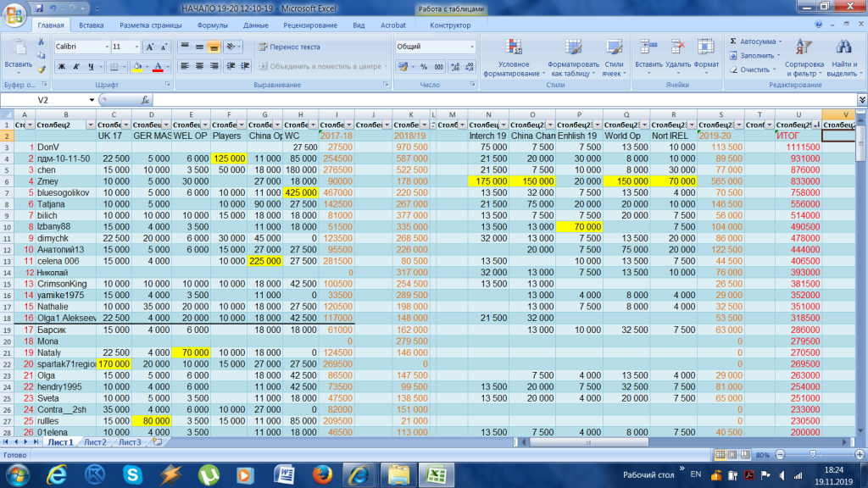
Task: Open Skype from the Windows taskbar
Action: pyautogui.click(x=133, y=475)
